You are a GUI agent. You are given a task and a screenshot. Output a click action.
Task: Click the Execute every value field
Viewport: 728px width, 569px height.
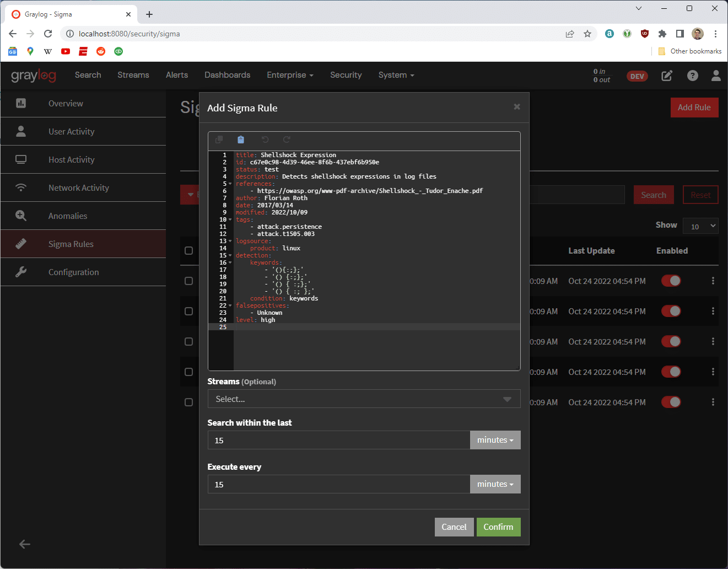point(338,484)
